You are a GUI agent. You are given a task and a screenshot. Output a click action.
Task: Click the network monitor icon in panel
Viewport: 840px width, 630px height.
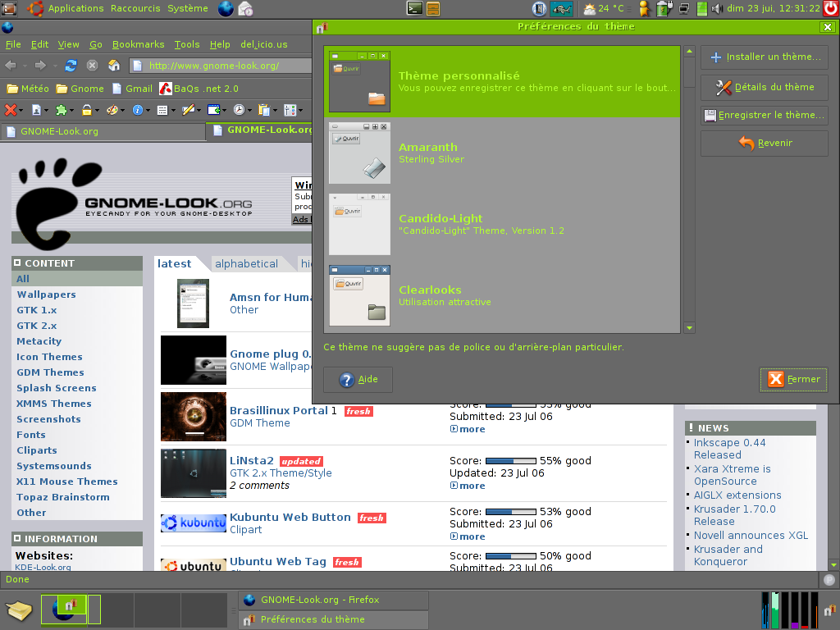pos(684,8)
